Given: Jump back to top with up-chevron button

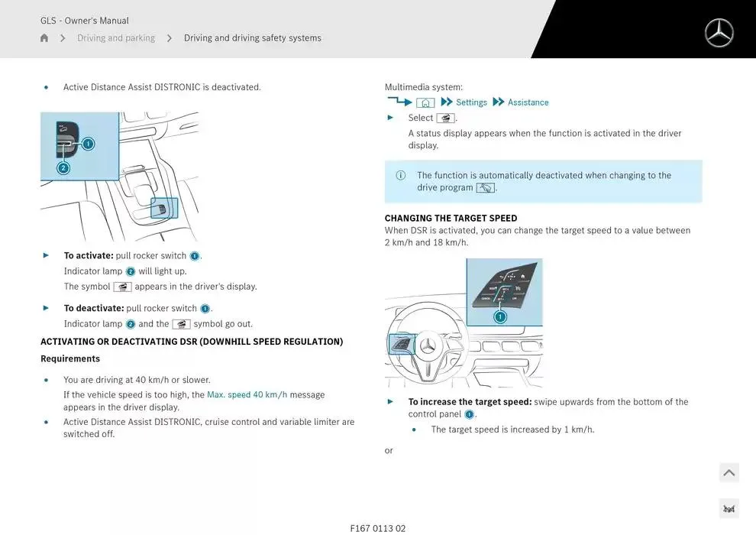Looking at the screenshot, I should point(729,473).
